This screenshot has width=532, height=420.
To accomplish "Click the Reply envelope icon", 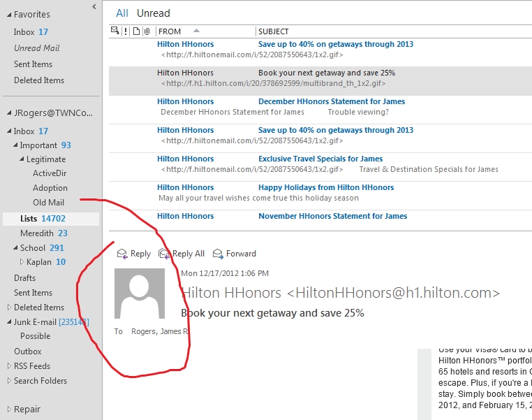I will click(x=122, y=254).
